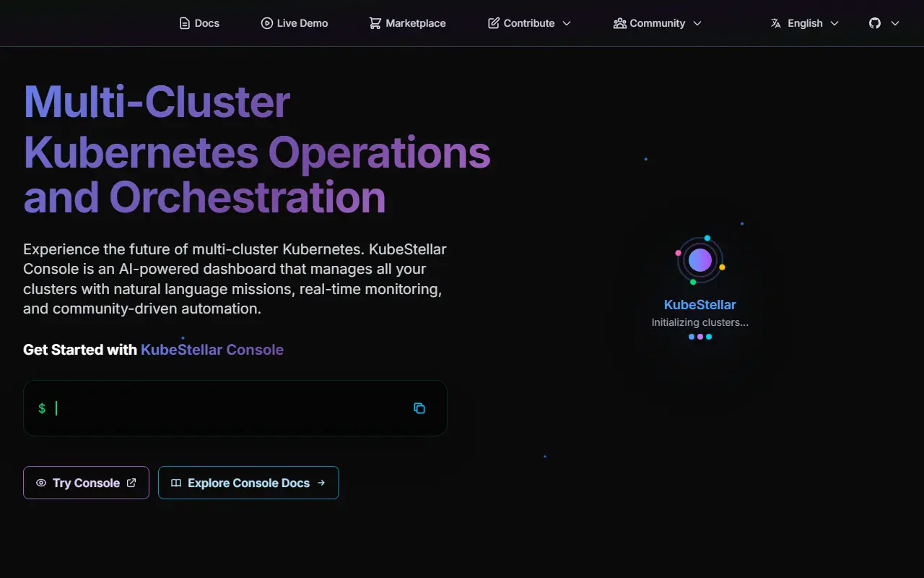This screenshot has width=924, height=578.
Task: Expand the Contribute dropdown menu
Action: pyautogui.click(x=529, y=23)
